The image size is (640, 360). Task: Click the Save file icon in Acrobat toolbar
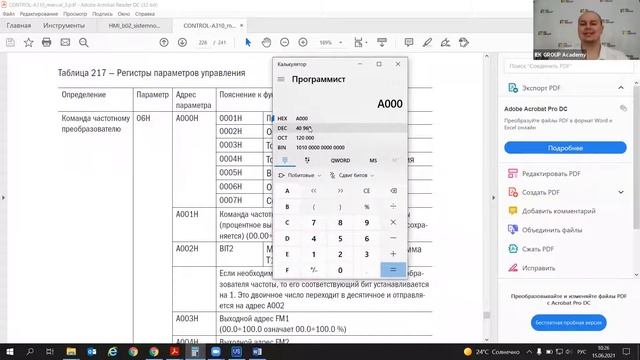10,42
